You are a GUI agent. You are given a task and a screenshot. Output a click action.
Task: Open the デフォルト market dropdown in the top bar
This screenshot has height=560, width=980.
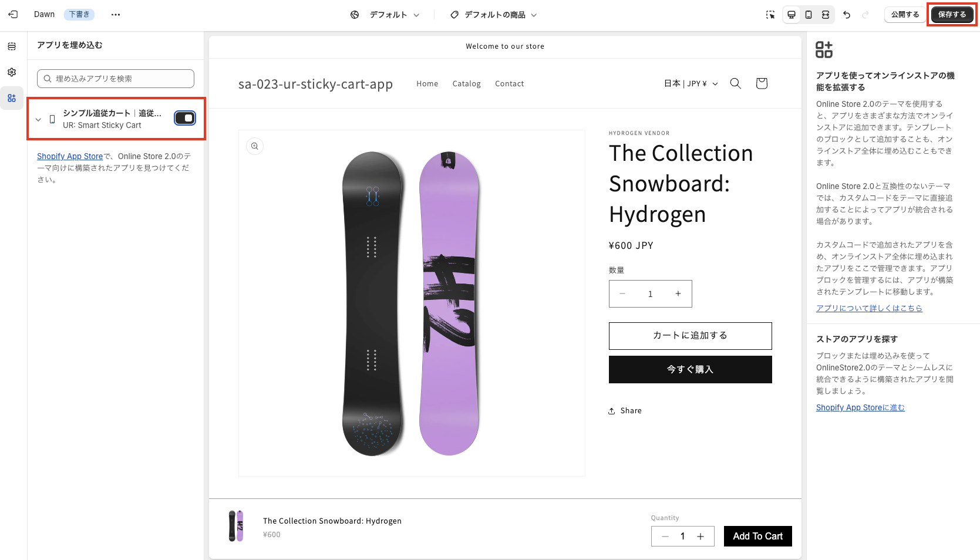385,15
